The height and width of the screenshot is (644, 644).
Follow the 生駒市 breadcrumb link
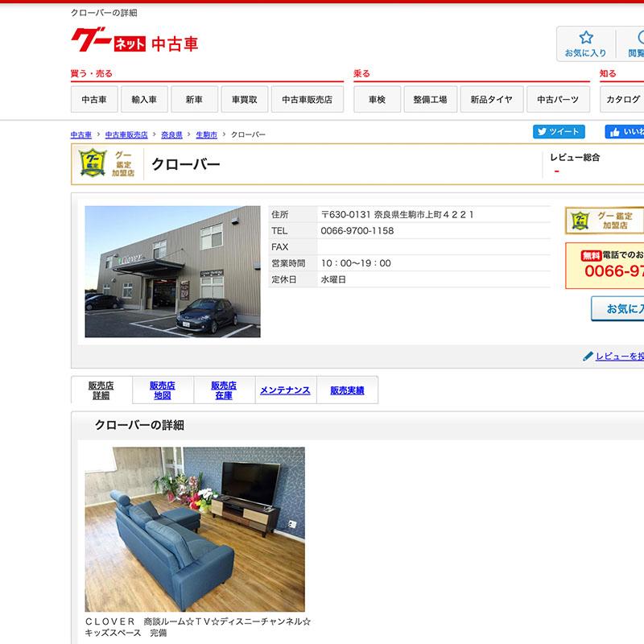tap(207, 134)
